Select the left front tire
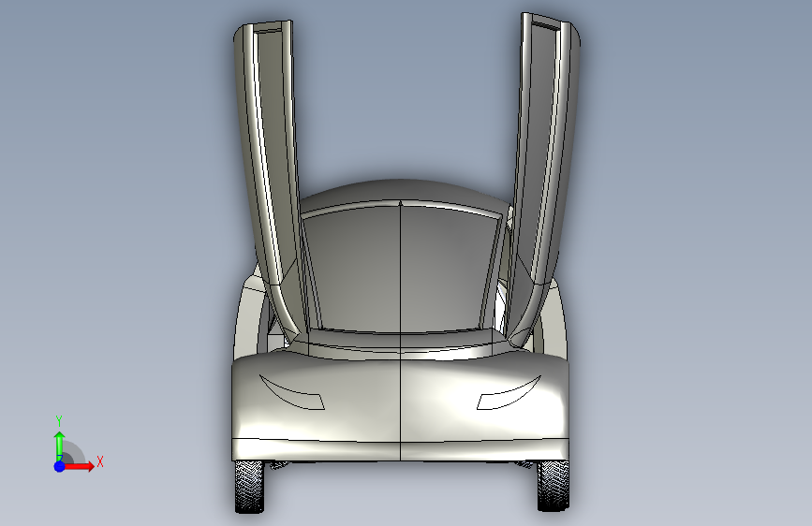Image resolution: width=812 pixels, height=526 pixels. pos(250,486)
